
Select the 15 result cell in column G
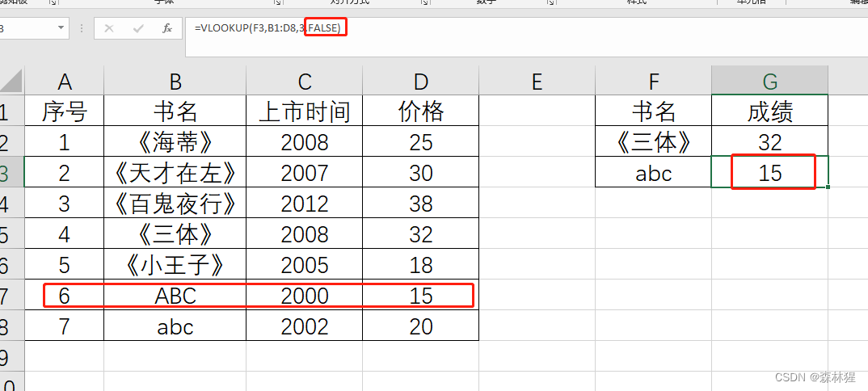point(770,173)
